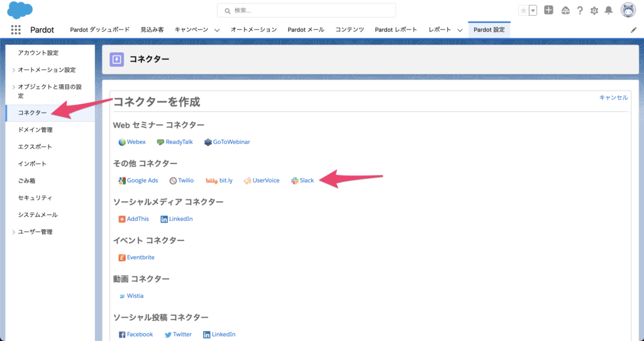644x341 pixels.
Task: Click the UserVoice megaphone icon
Action: pos(247,181)
